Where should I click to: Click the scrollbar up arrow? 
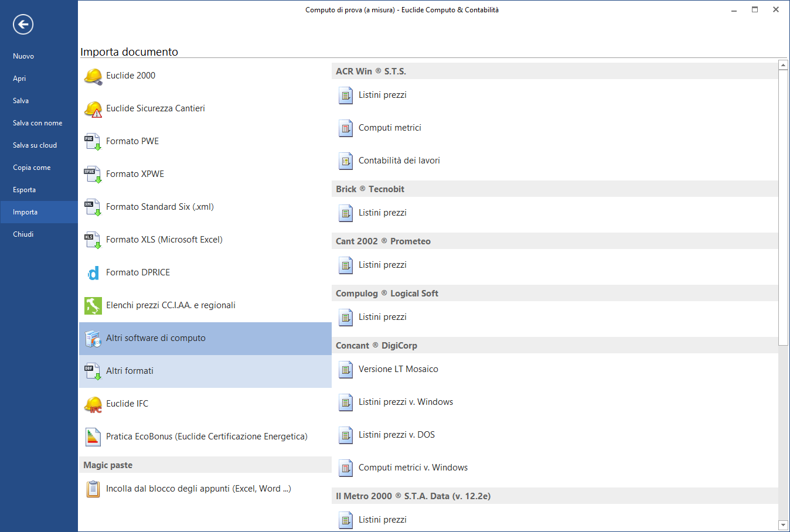783,65
